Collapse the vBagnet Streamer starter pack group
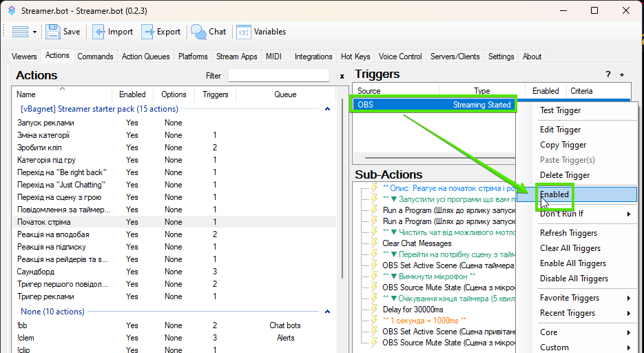This screenshot has width=644, height=353. (x=327, y=109)
